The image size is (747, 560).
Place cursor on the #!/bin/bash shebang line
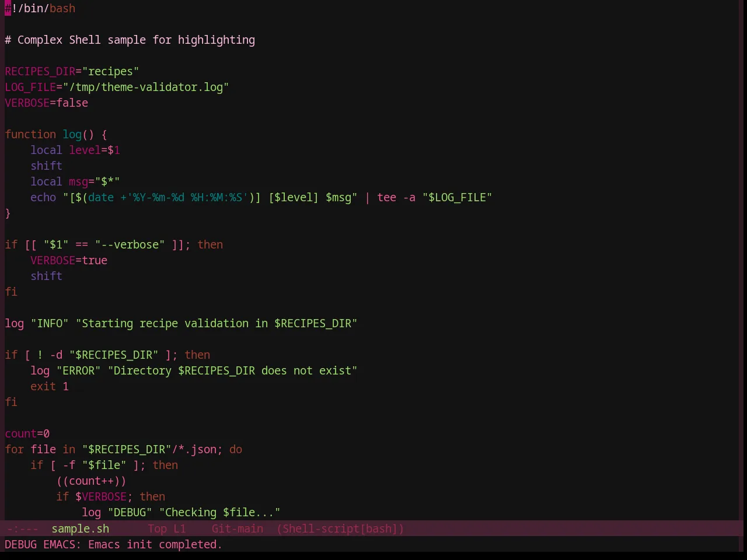point(40,8)
